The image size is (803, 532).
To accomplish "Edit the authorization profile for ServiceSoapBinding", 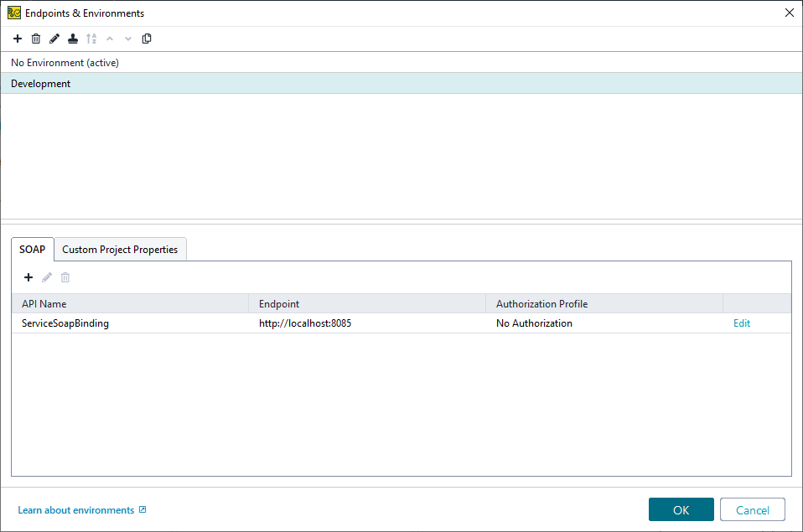I will point(741,323).
